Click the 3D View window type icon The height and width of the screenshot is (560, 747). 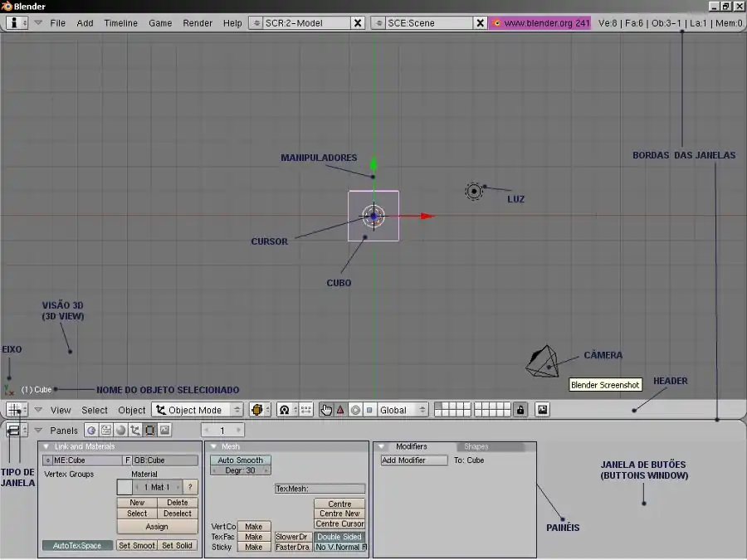(x=14, y=410)
